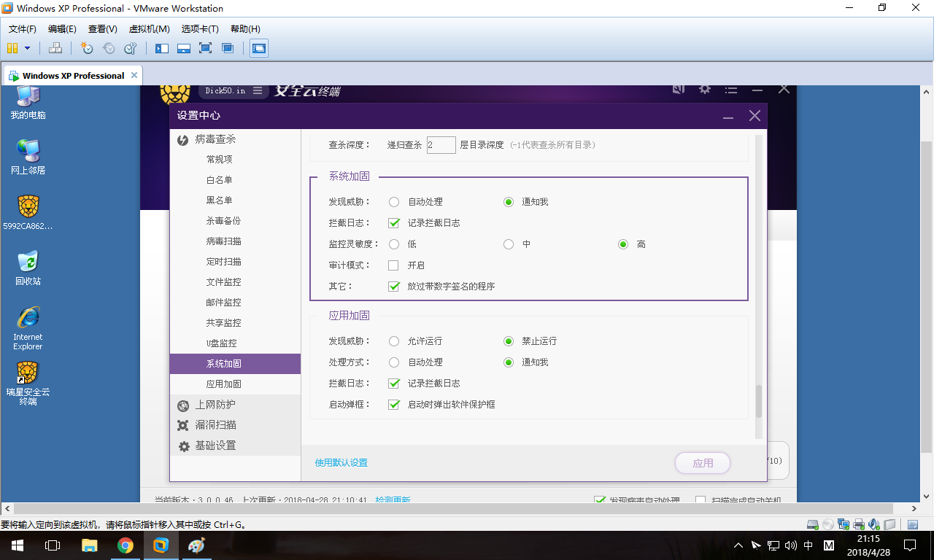The image size is (934, 560).
Task: Switch to Unity mode icon
Action: click(x=228, y=48)
